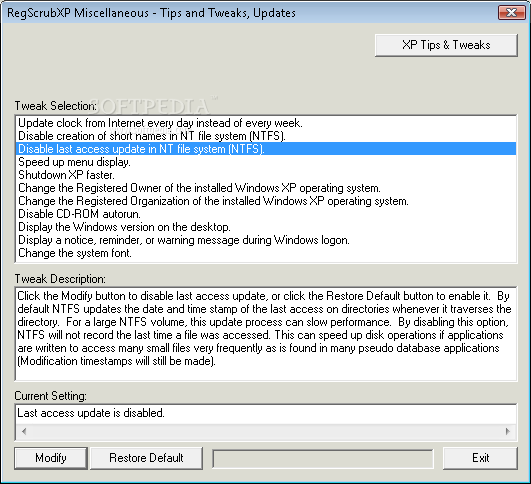The width and height of the screenshot is (531, 484).
Task: Select 'Change the system font.' tweak
Action: click(266, 253)
